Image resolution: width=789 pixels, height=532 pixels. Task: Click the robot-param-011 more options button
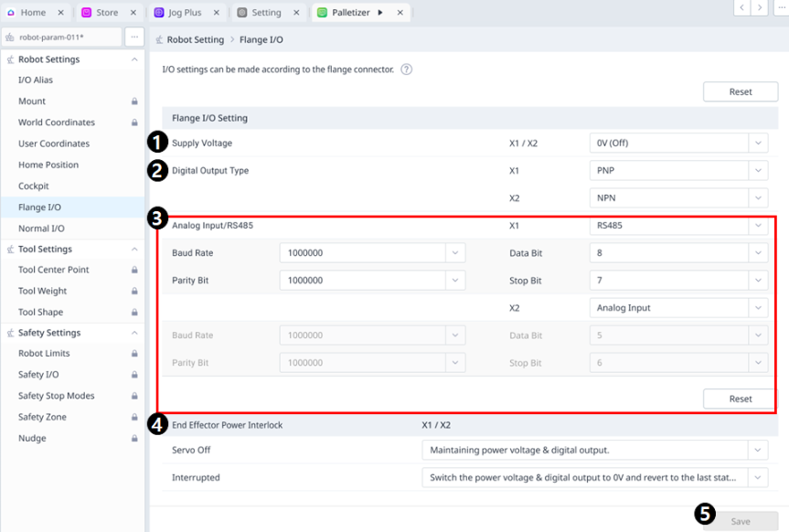coord(133,37)
